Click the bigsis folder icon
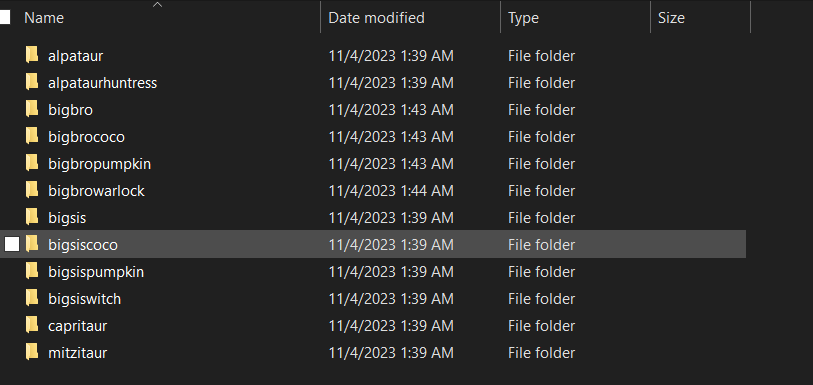 tap(32, 217)
